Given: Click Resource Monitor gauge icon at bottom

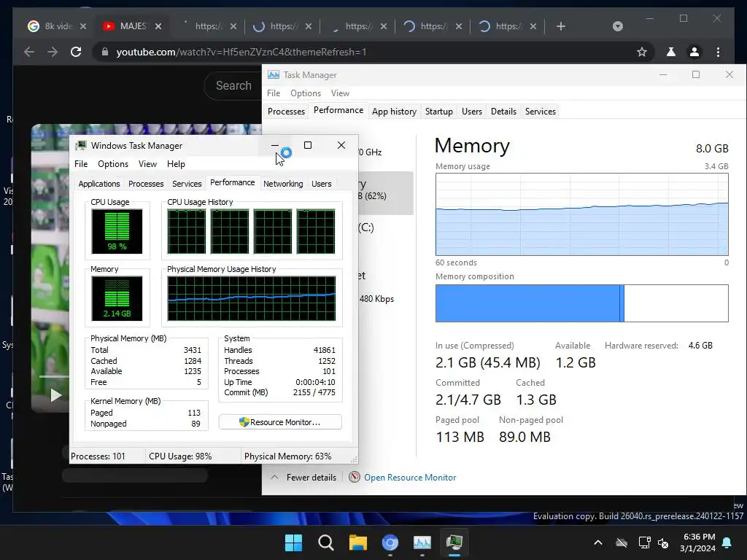Looking at the screenshot, I should coord(354,477).
